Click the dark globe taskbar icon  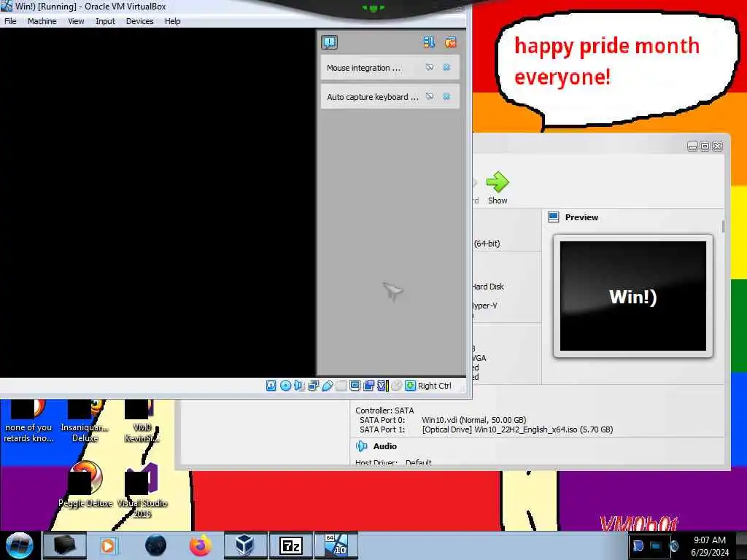pyautogui.click(x=155, y=545)
